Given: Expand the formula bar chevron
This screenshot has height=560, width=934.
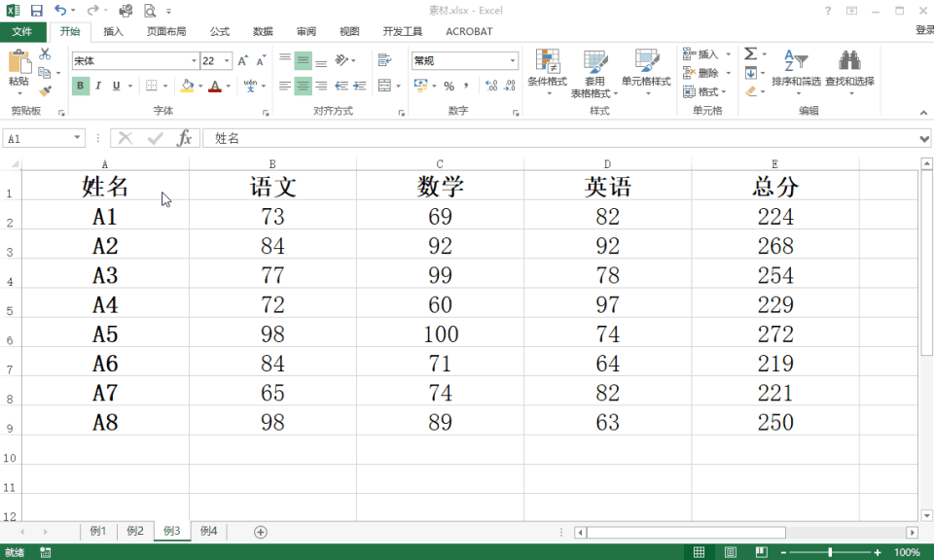Looking at the screenshot, I should tap(924, 139).
